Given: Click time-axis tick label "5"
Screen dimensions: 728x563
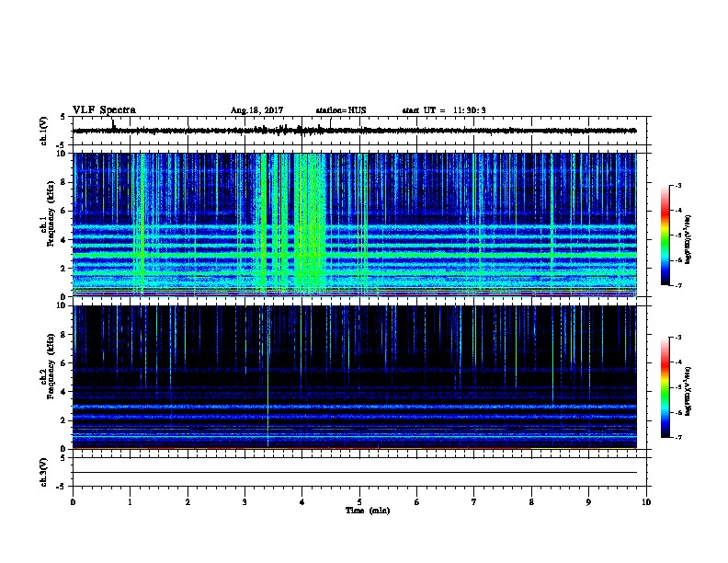Looking at the screenshot, I should [359, 502].
